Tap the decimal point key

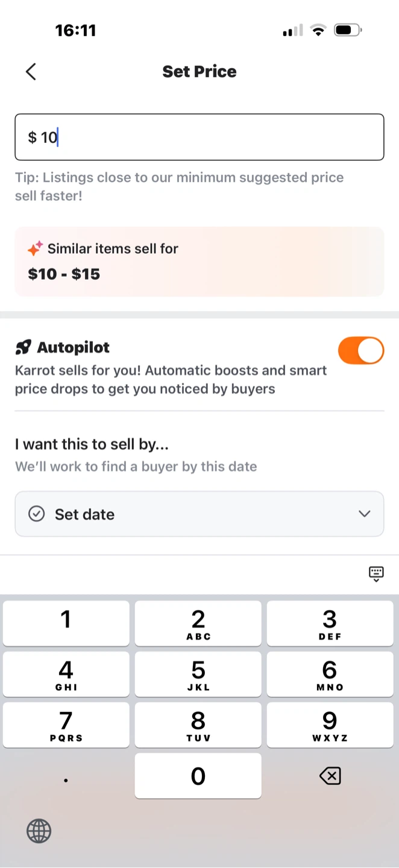coord(66,776)
